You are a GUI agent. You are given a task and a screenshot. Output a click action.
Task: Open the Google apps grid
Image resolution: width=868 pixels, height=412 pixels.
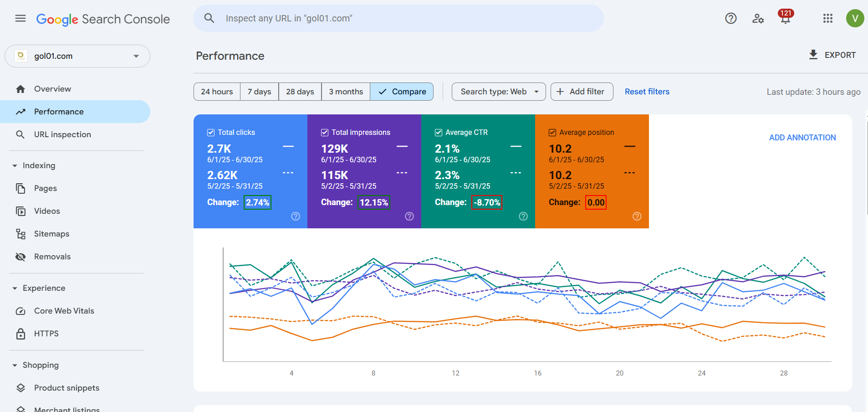tap(828, 18)
